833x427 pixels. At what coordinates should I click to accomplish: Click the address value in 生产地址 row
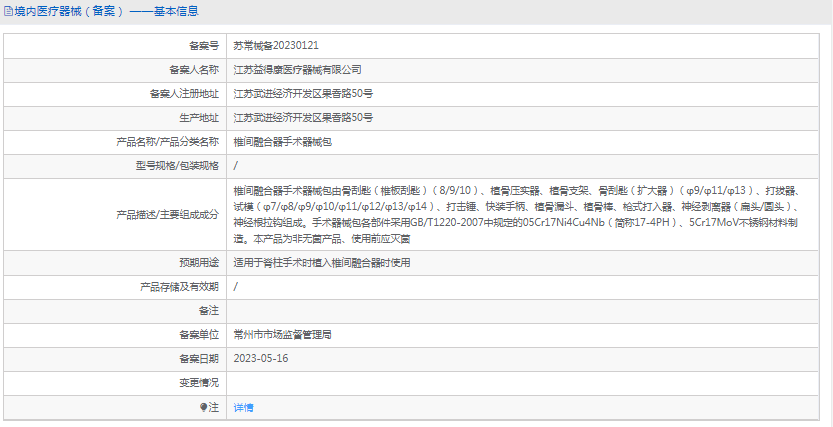(303, 118)
